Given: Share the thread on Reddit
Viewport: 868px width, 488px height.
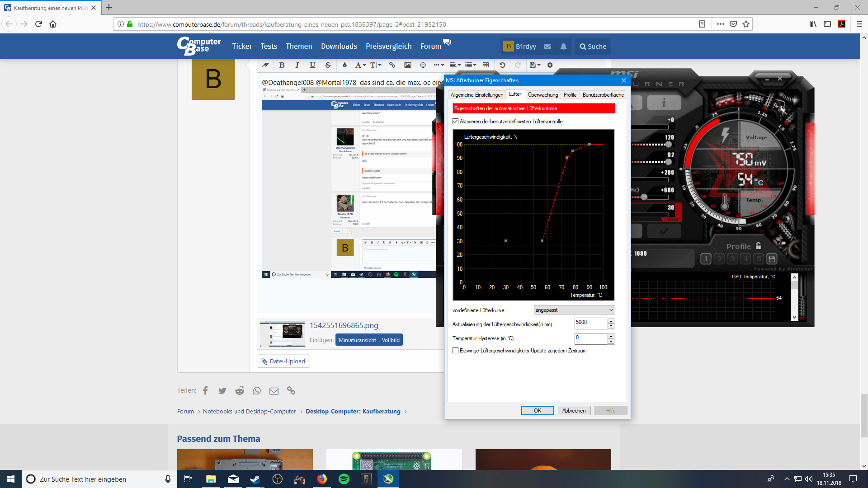Looking at the screenshot, I should click(240, 391).
